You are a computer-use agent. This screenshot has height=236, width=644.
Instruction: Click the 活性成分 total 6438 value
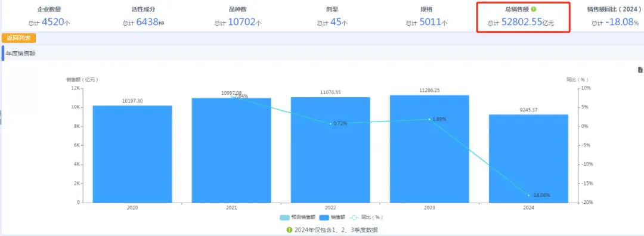pyautogui.click(x=148, y=22)
